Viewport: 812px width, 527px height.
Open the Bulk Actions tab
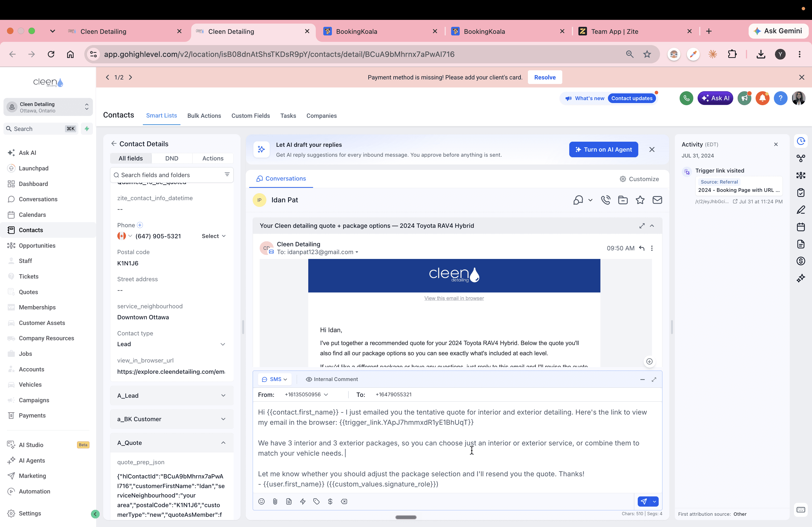tap(204, 116)
